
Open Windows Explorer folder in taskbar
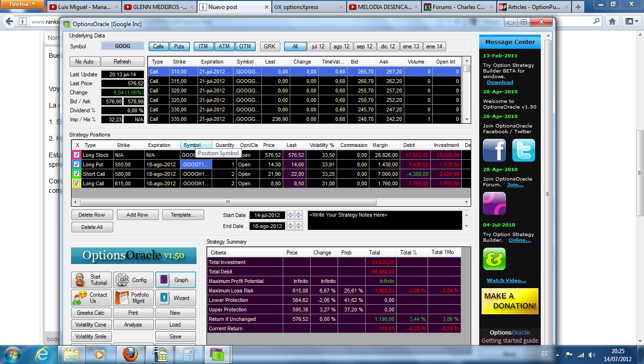(x=72, y=354)
